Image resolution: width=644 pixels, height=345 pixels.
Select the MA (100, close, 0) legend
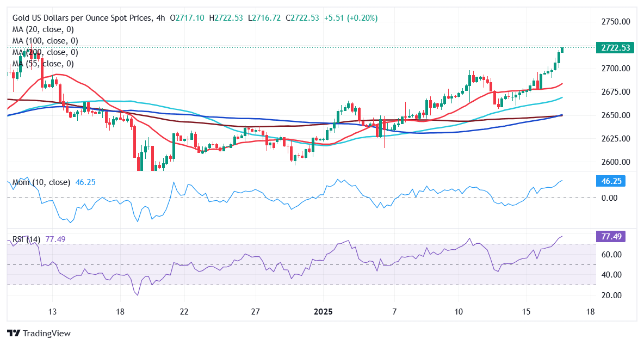point(45,41)
